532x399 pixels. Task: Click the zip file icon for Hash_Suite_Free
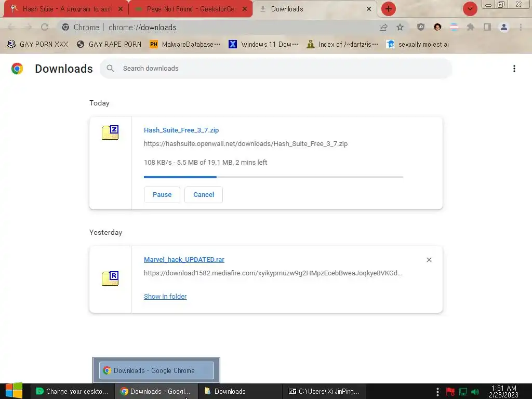[110, 132]
